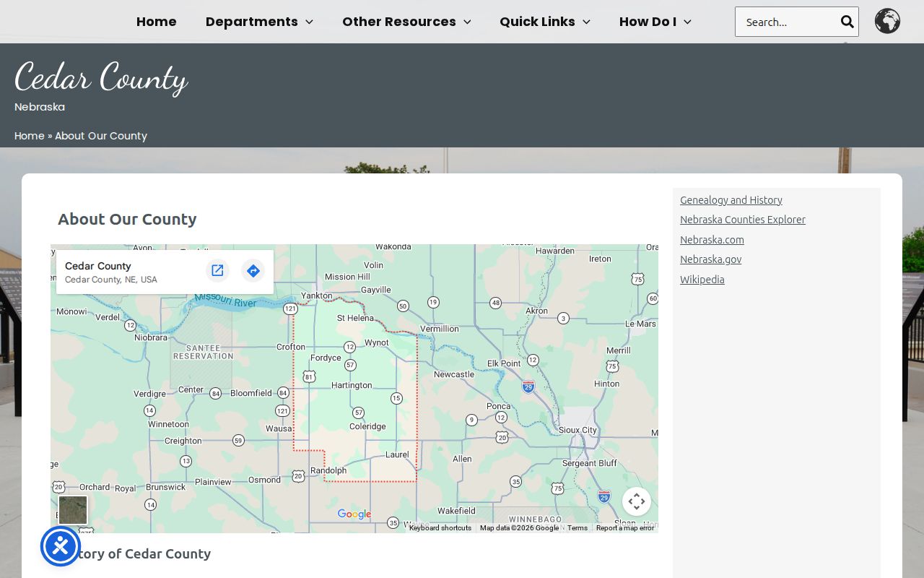Viewport: 924px width, 578px height.
Task: Open the map Terms link
Action: [577, 528]
